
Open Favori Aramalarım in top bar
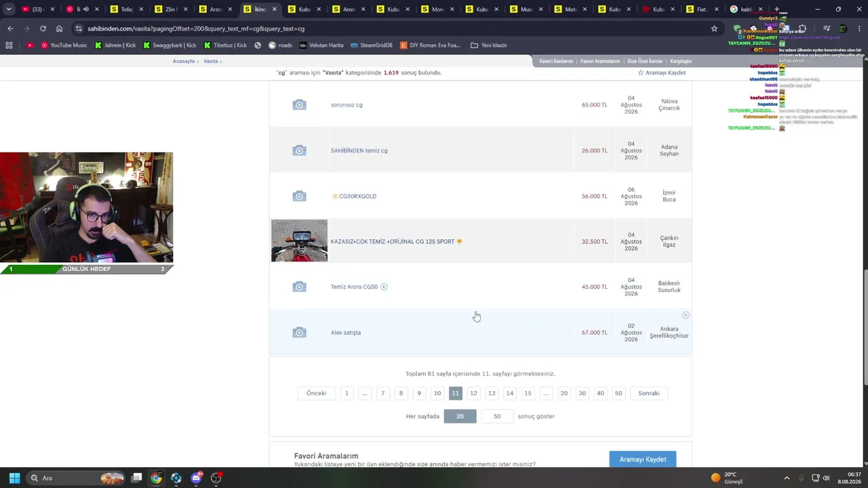pyautogui.click(x=600, y=61)
